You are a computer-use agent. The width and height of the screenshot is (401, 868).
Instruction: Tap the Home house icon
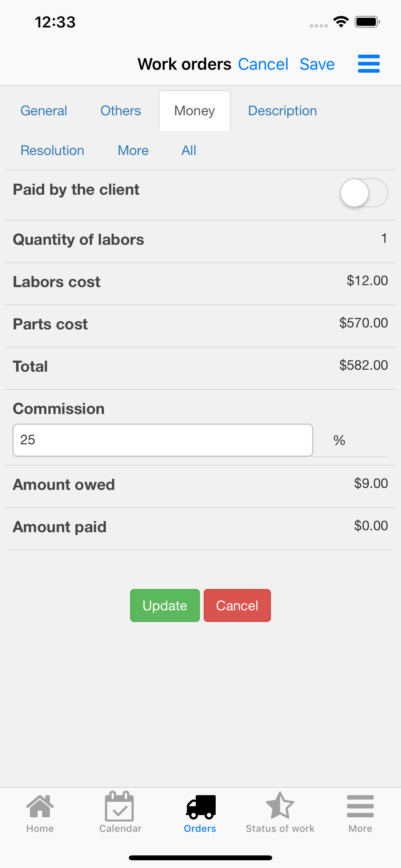tap(40, 807)
